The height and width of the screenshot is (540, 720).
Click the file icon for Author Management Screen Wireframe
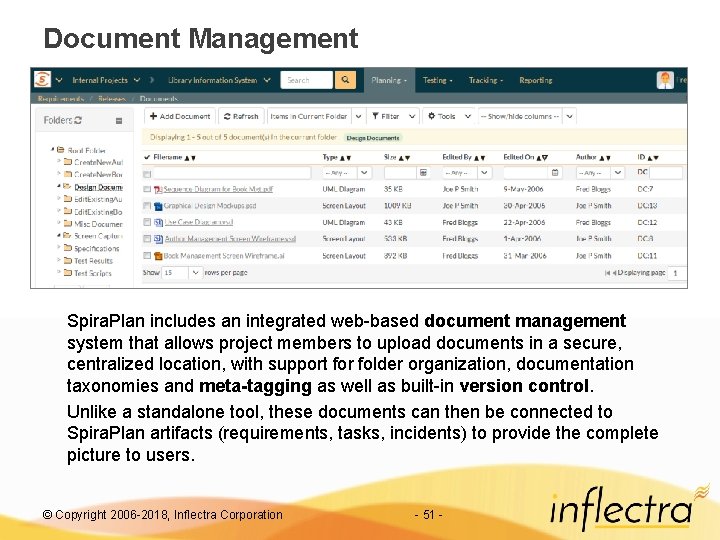pos(158,239)
